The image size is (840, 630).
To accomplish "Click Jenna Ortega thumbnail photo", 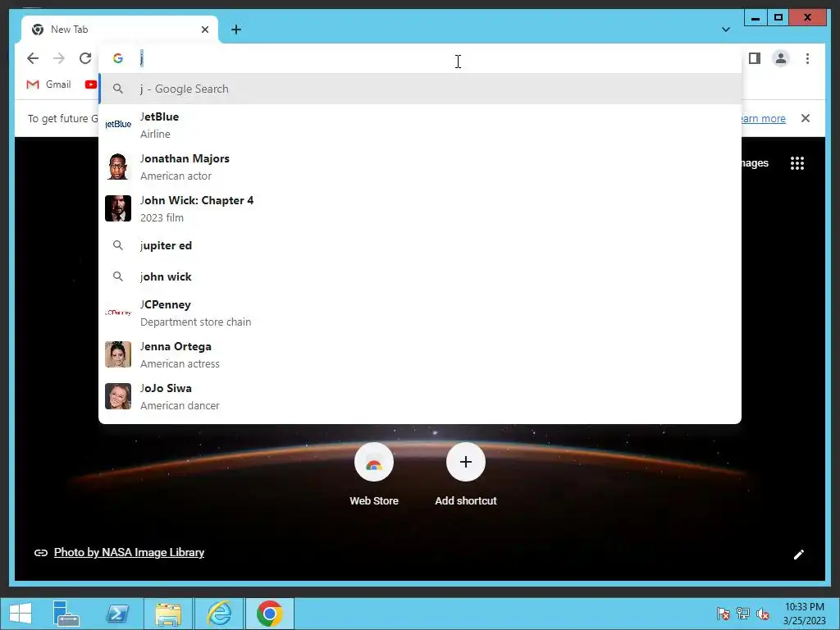I will 118,354.
